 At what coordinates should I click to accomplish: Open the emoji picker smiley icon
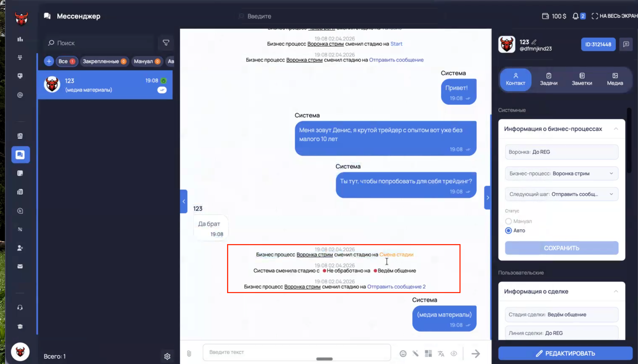pyautogui.click(x=403, y=353)
